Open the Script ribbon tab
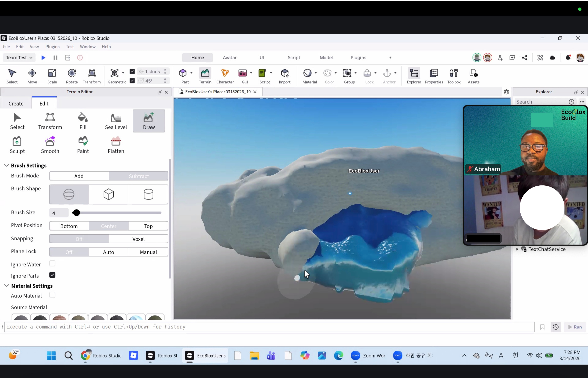Image resolution: width=588 pixels, height=378 pixels. (294, 58)
